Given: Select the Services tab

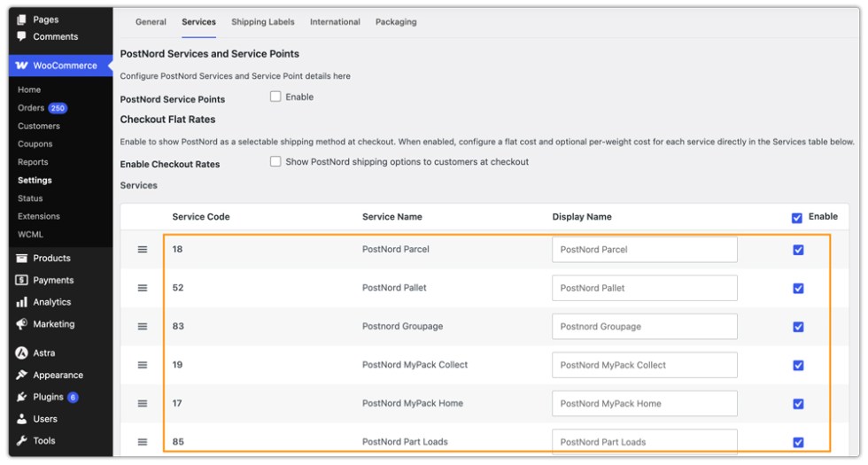Looking at the screenshot, I should click(x=198, y=22).
